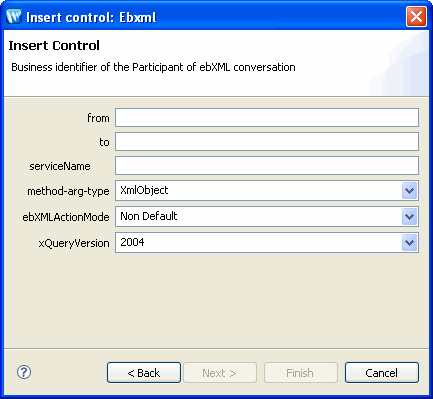Cancel the Insert Control wizard
433x399 pixels.
382,373
